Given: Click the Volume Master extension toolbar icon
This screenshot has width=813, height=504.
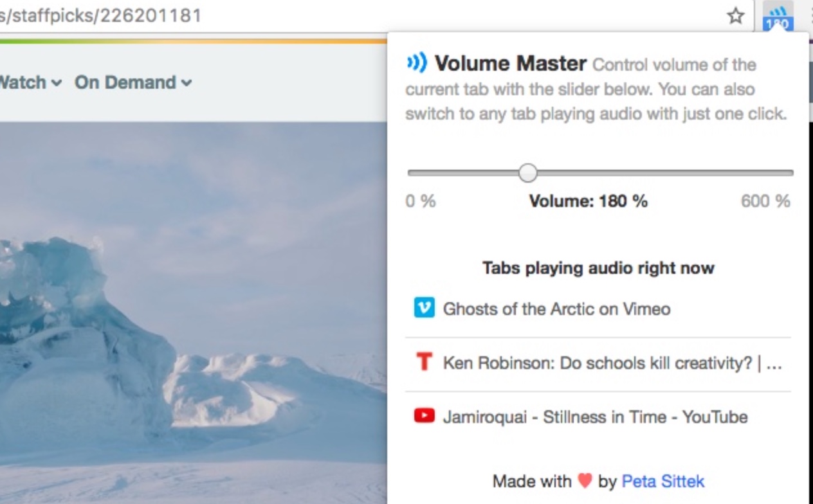Looking at the screenshot, I should [778, 16].
